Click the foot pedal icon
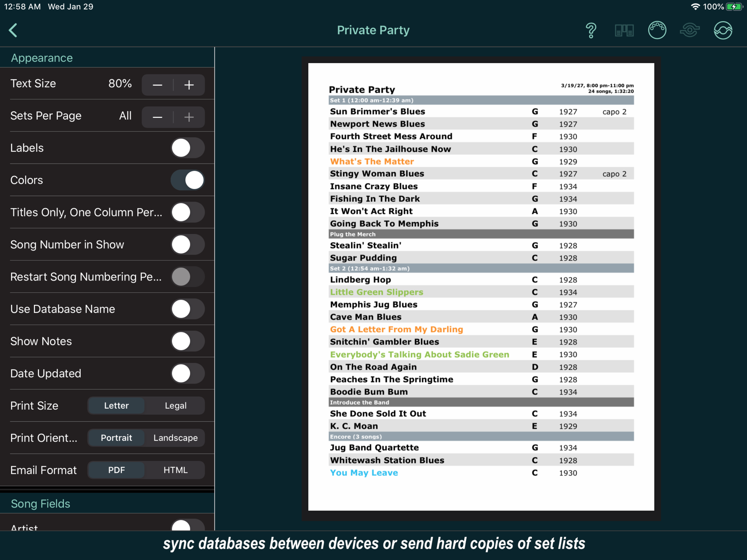Viewport: 747px width, 560px height. tap(624, 30)
